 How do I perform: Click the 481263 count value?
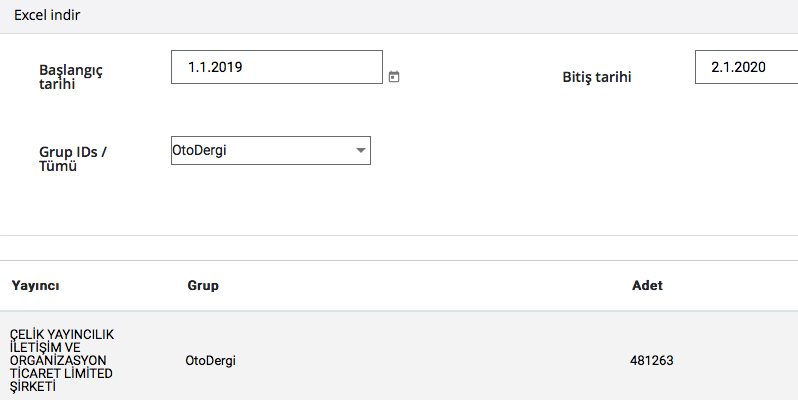click(652, 360)
